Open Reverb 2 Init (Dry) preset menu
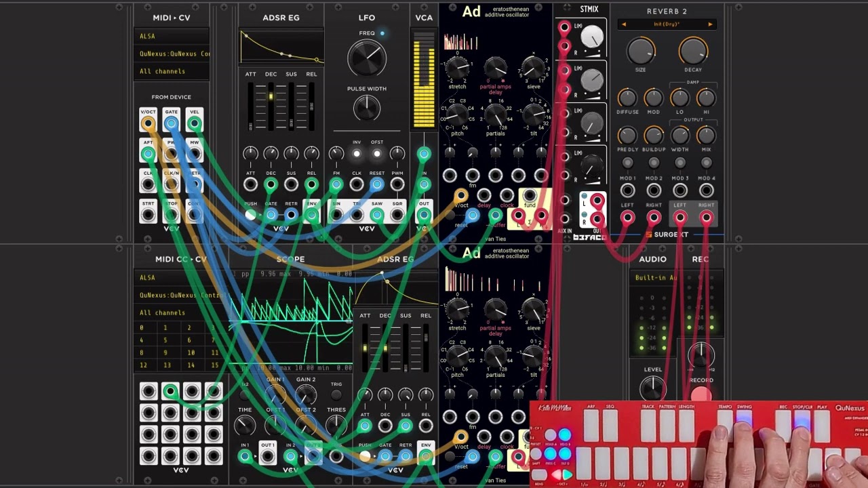Image resolution: width=868 pixels, height=488 pixels. [x=667, y=24]
